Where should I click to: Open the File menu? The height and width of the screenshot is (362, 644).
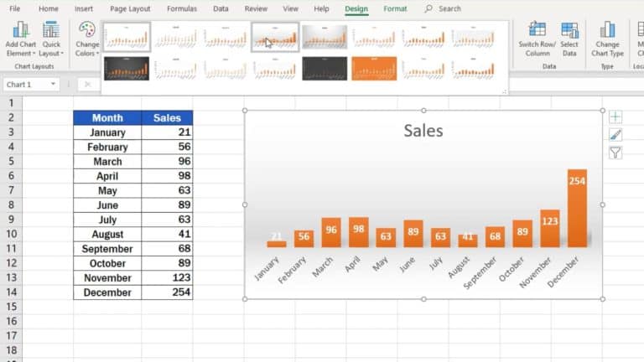pyautogui.click(x=14, y=9)
